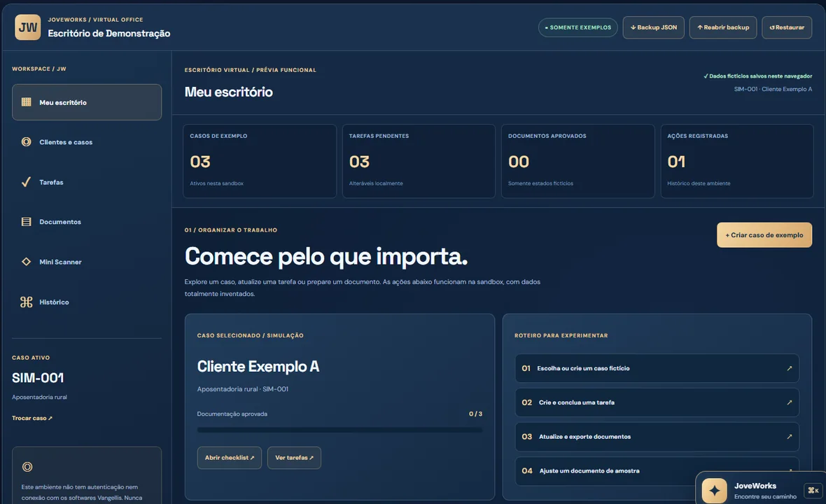This screenshot has width=826, height=504.
Task: Click the Restaurar button
Action: pos(787,27)
